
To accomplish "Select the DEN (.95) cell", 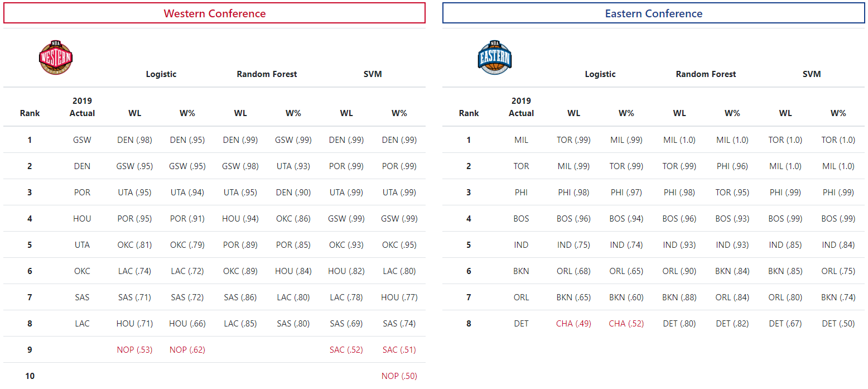I will click(x=187, y=140).
